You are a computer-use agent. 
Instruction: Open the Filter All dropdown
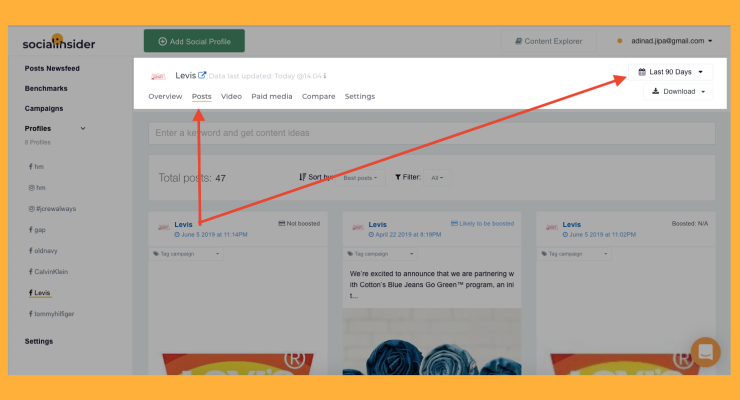(x=437, y=178)
